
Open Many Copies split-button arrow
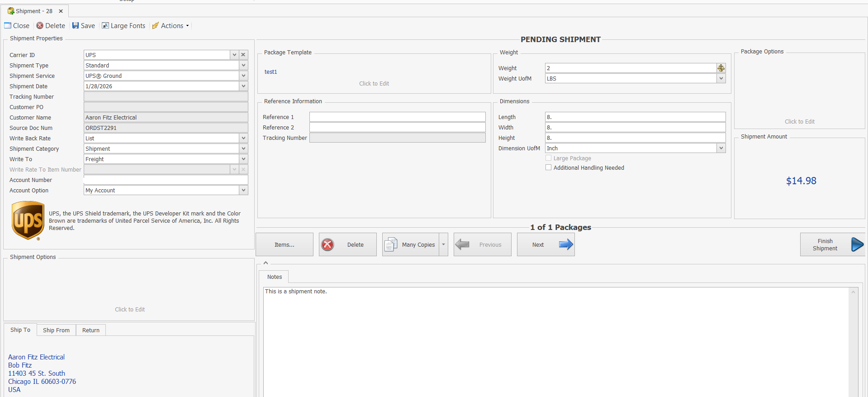443,244
